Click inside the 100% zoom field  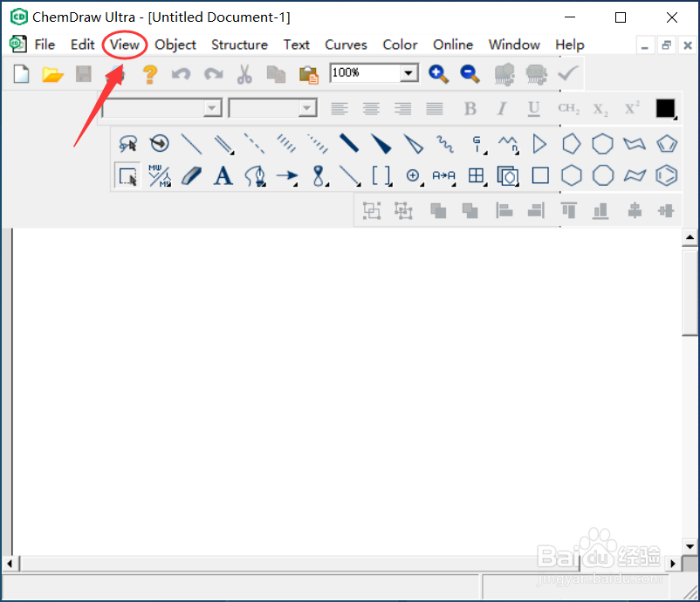[x=365, y=73]
